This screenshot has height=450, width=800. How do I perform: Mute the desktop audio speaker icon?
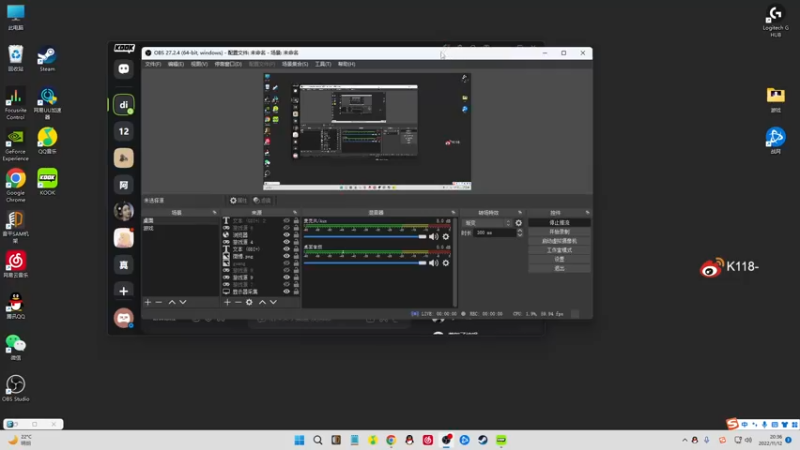click(x=434, y=263)
